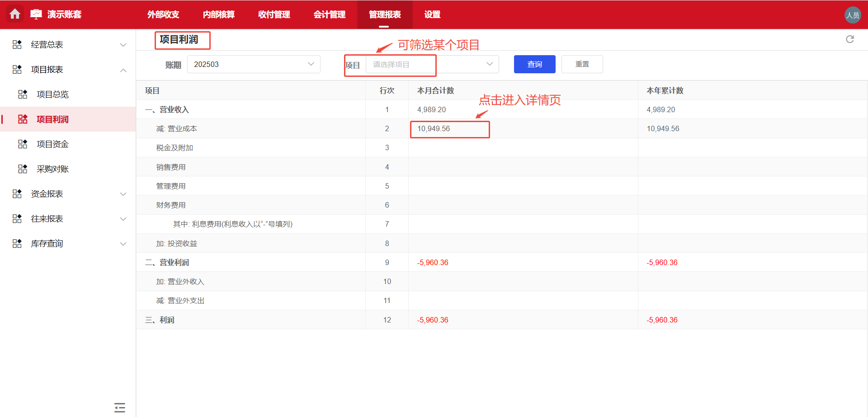
Task: Click the refresh icon above the report
Action: [x=850, y=39]
